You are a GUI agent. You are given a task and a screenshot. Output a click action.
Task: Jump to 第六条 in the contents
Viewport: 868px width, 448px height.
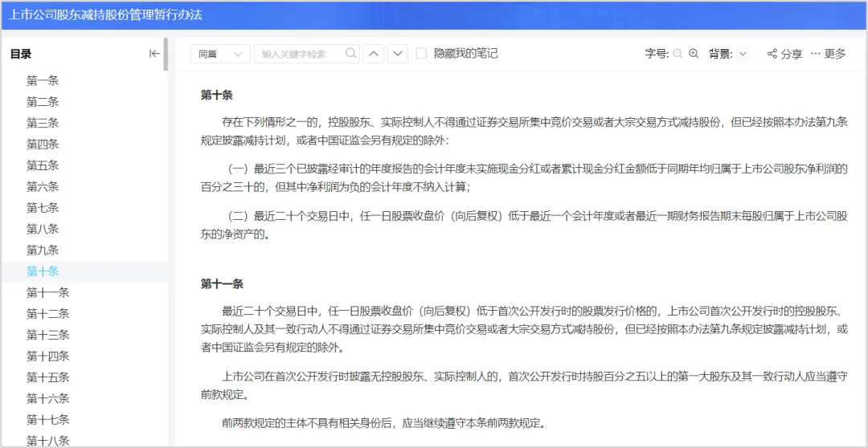(x=43, y=186)
